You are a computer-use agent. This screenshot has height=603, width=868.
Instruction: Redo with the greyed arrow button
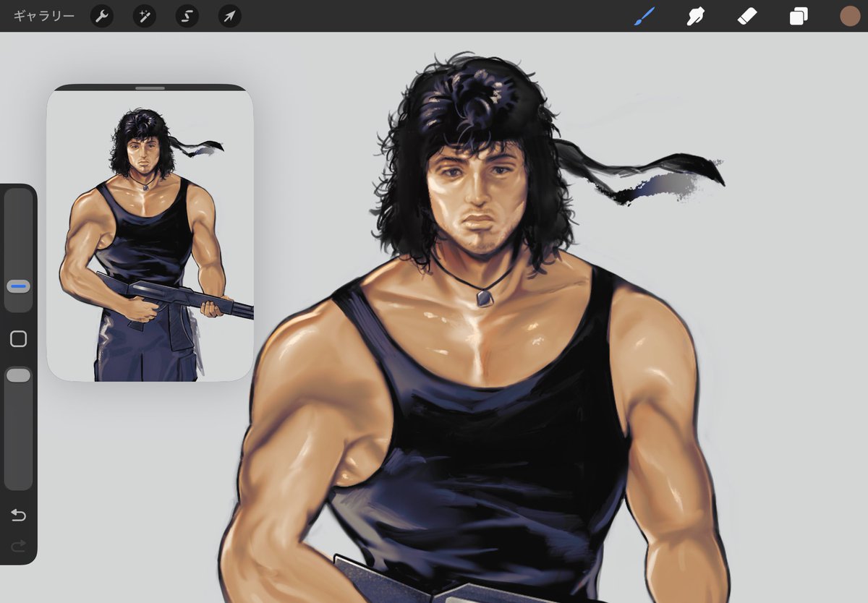pyautogui.click(x=18, y=546)
